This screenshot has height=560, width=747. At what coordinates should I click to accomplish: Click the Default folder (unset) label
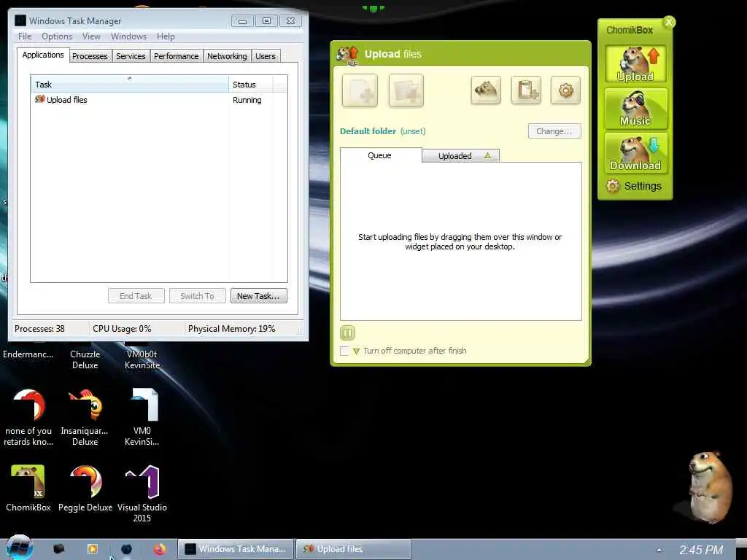382,131
